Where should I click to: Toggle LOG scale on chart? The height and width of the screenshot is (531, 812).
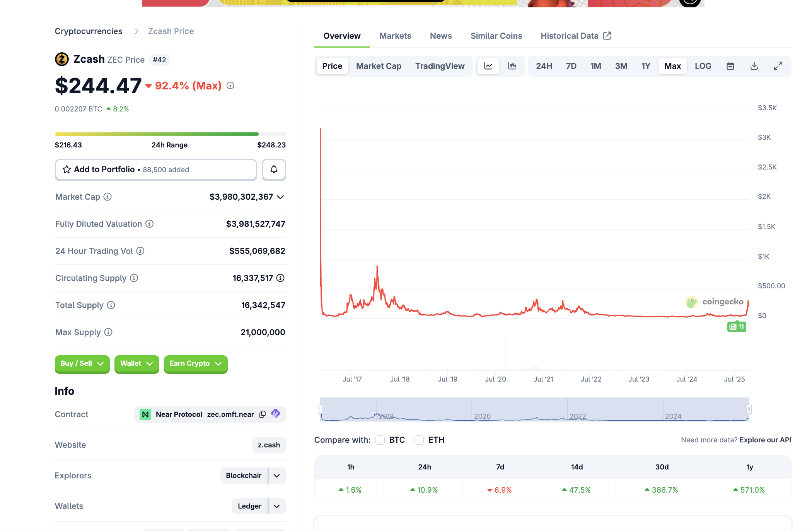703,66
